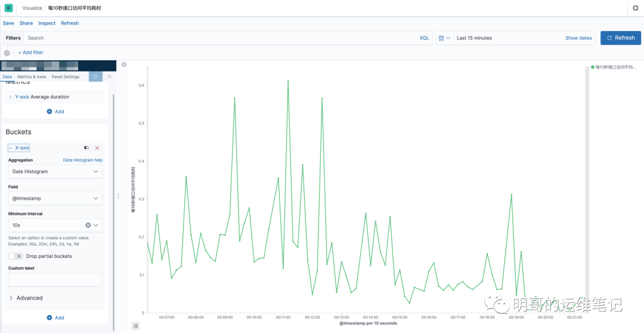Image resolution: width=644 pixels, height=333 pixels.
Task: Apply changes with the play button
Action: coord(95,76)
